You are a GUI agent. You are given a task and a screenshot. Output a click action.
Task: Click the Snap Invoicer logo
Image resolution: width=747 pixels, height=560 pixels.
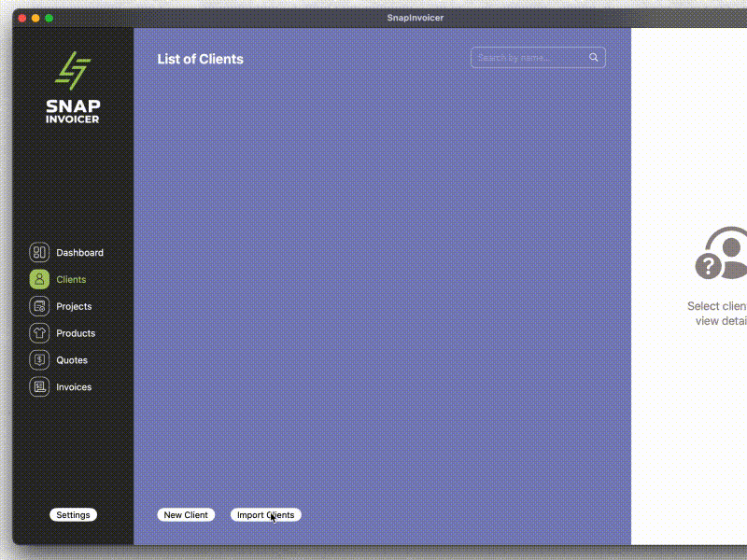tap(73, 88)
